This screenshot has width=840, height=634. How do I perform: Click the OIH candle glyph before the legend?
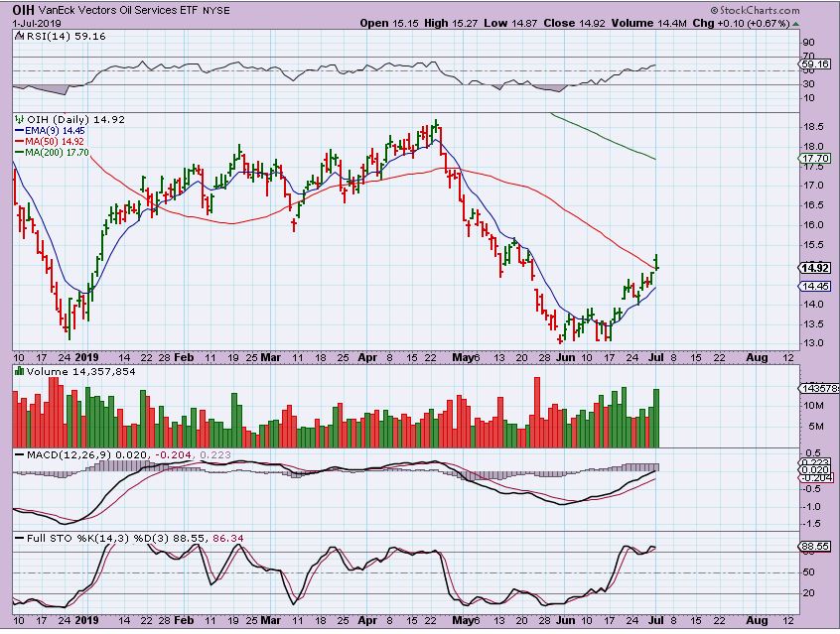[x=20, y=119]
